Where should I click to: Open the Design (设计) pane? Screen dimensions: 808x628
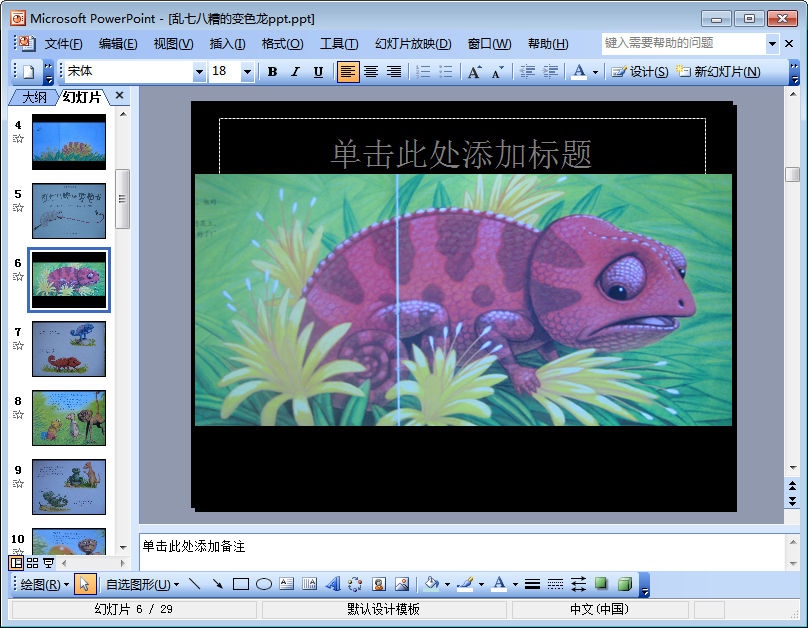click(639, 72)
